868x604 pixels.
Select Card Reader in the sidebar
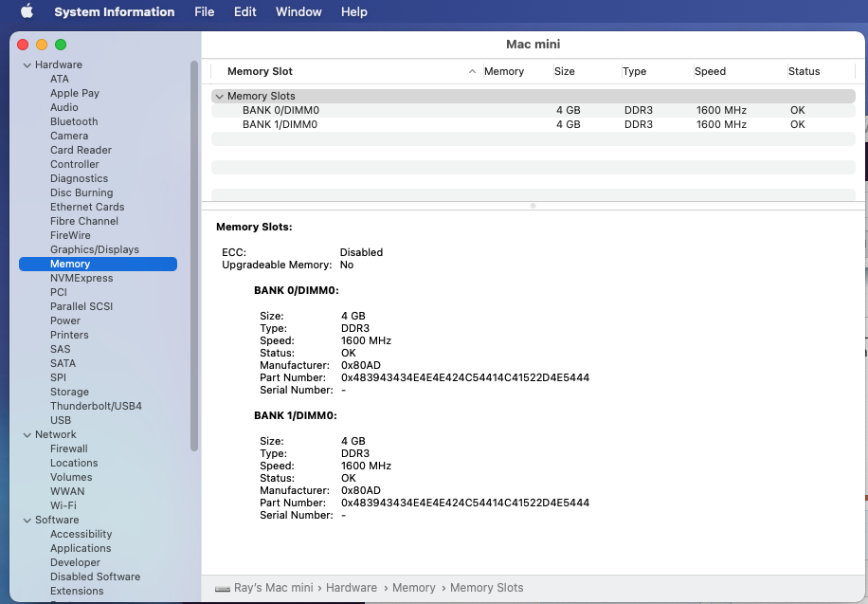(x=81, y=150)
